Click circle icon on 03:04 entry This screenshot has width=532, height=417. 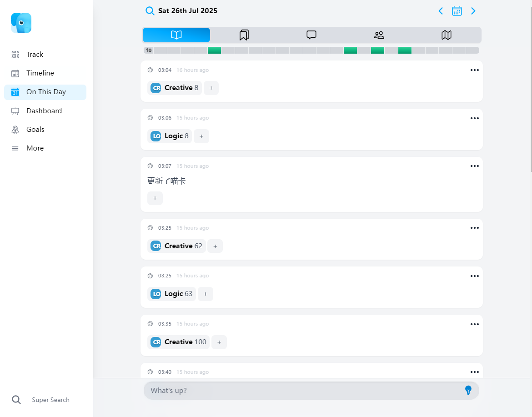(x=151, y=70)
